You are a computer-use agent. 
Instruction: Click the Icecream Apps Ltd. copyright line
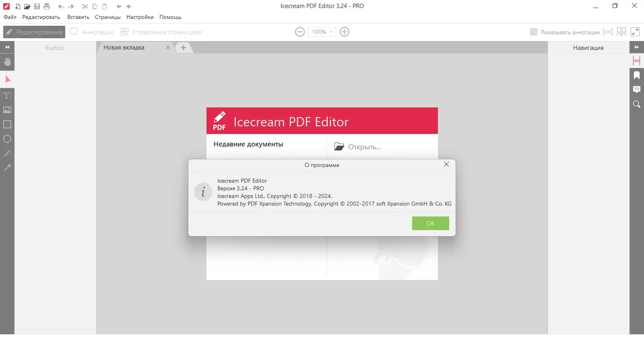coord(275,196)
